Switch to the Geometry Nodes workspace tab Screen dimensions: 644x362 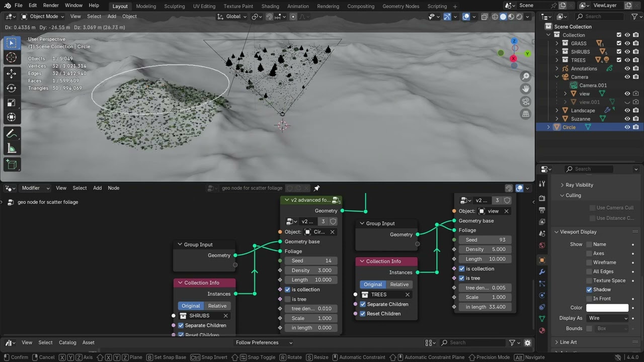tap(400, 6)
